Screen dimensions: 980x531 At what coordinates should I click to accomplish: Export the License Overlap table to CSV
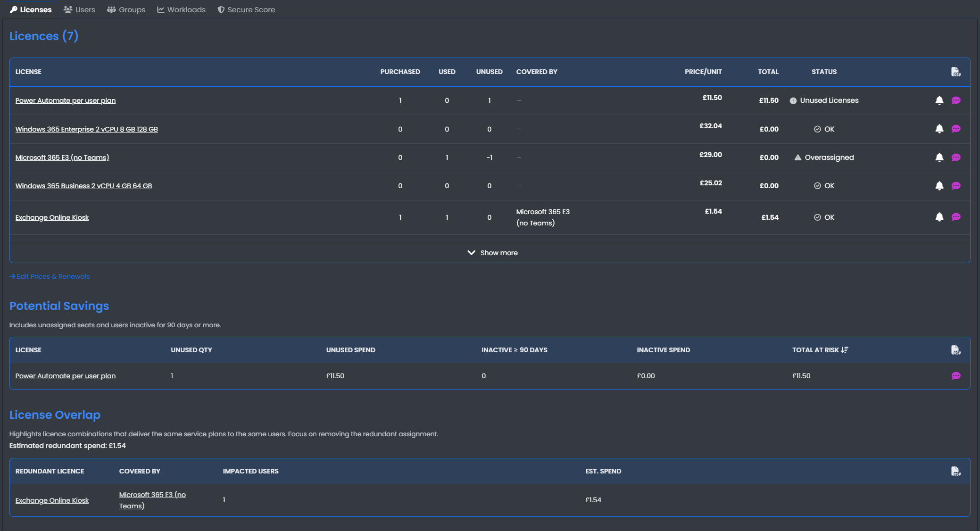pos(955,471)
